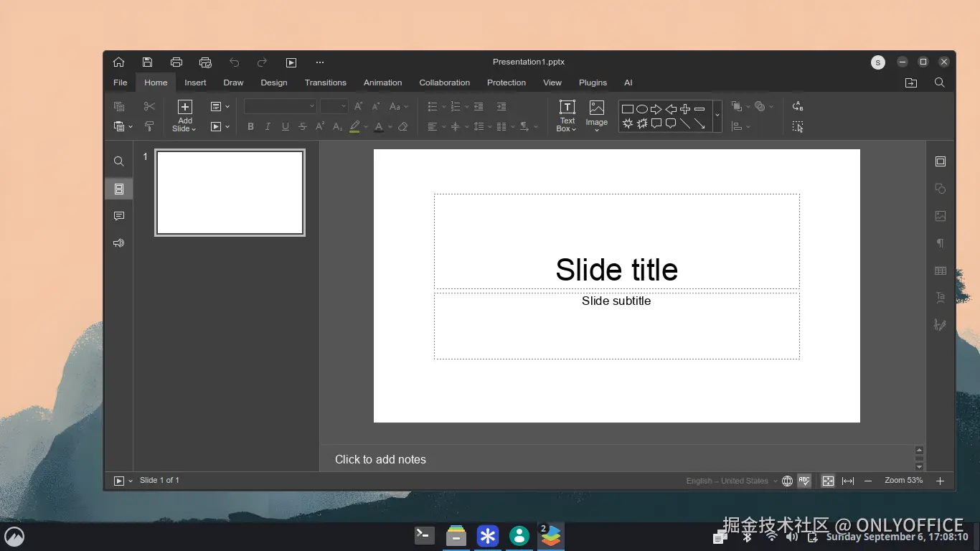Switch to the Transitions tab
The width and height of the screenshot is (980, 551).
point(326,83)
